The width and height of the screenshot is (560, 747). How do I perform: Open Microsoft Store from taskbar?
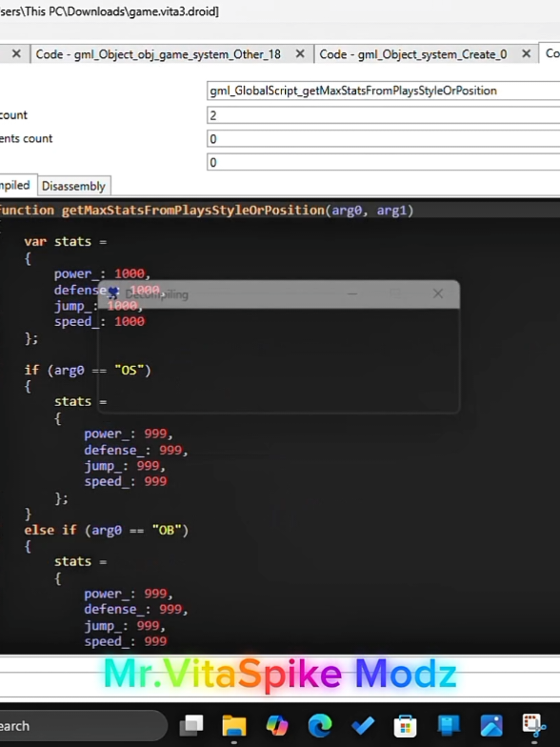coord(406,726)
